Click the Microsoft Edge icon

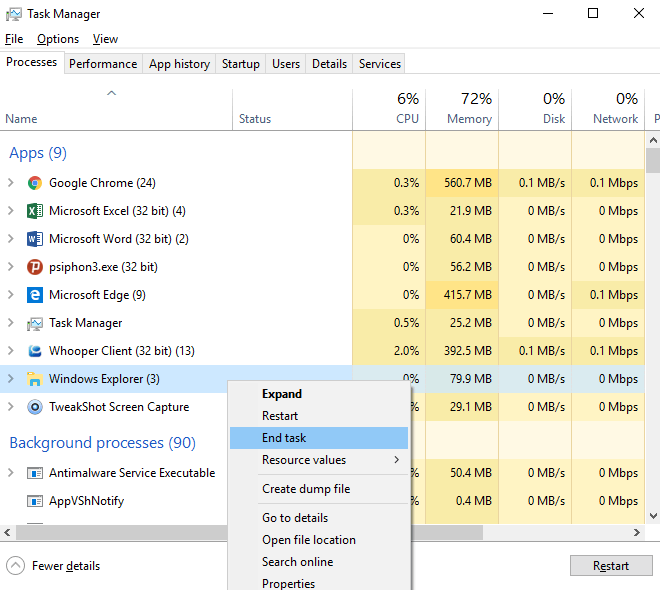click(x=35, y=295)
